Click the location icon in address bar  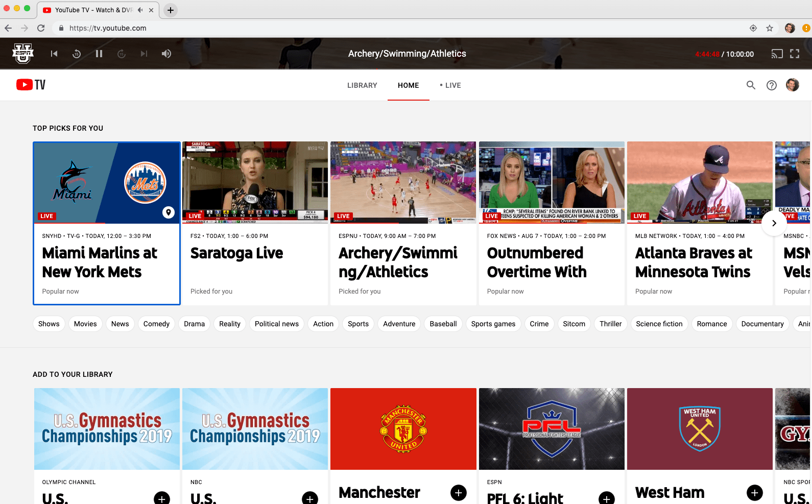click(x=753, y=28)
